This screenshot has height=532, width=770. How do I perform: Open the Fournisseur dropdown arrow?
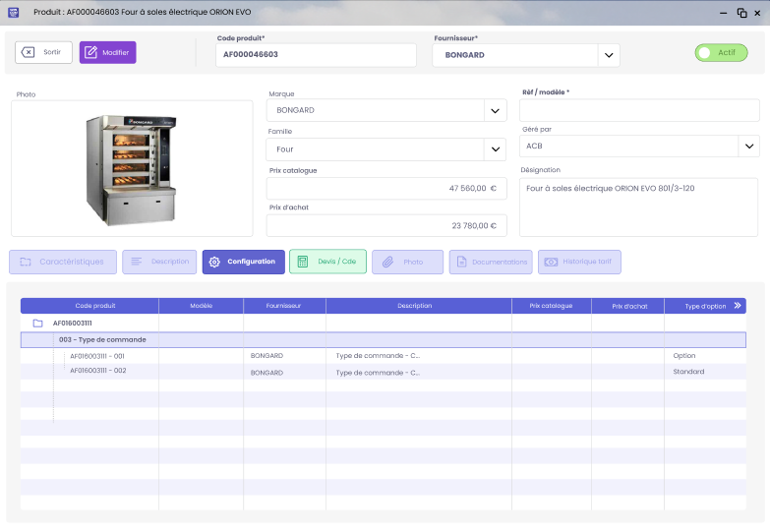(608, 55)
